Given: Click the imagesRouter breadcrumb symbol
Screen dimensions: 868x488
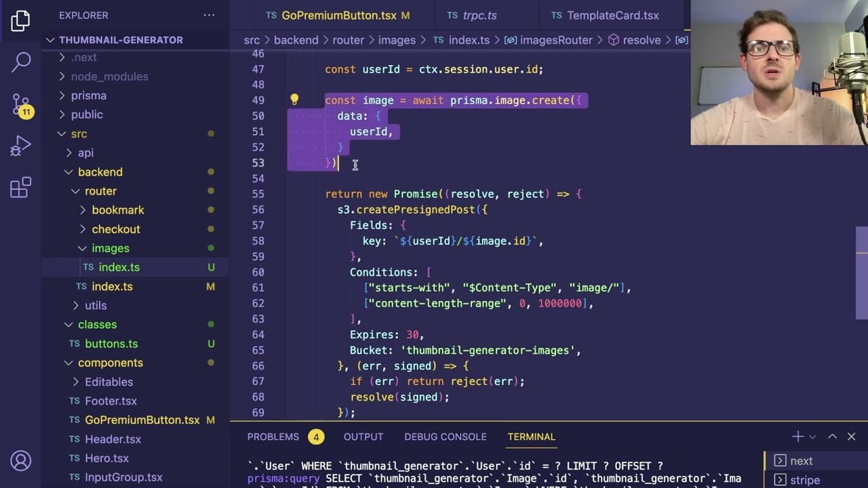Looking at the screenshot, I should pyautogui.click(x=549, y=40).
